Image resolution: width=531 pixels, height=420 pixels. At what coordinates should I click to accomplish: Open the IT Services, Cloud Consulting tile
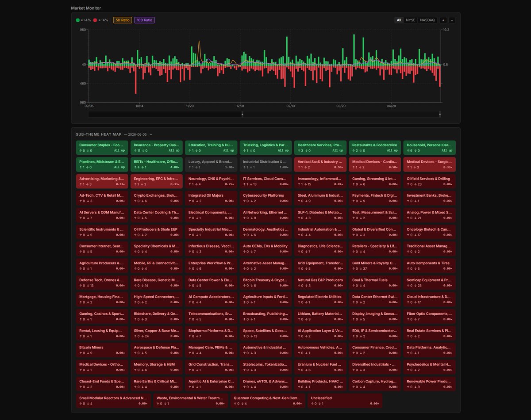coord(266,181)
